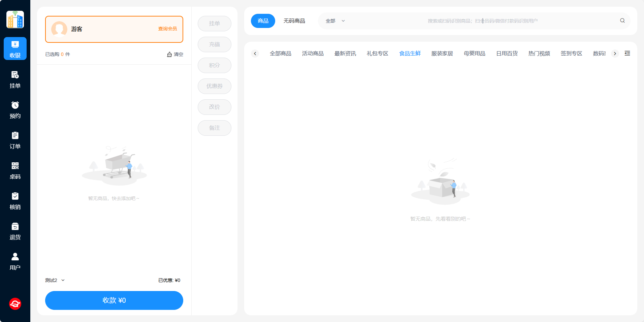Image resolution: width=644 pixels, height=322 pixels.
Task: Expand the 全部 filter dropdown
Action: [x=335, y=21]
